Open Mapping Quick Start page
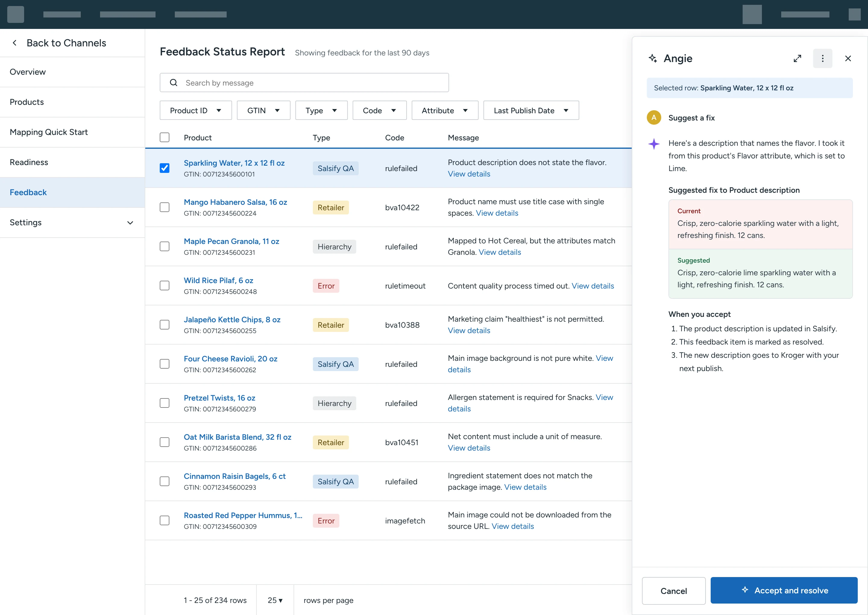 72,132
